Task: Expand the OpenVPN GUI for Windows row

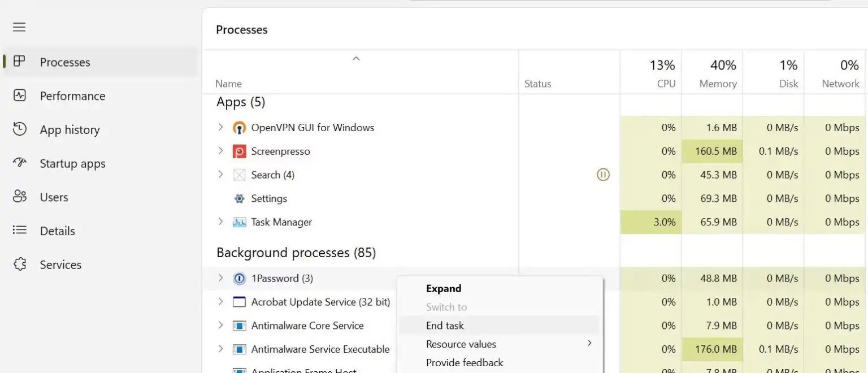Action: [221, 128]
